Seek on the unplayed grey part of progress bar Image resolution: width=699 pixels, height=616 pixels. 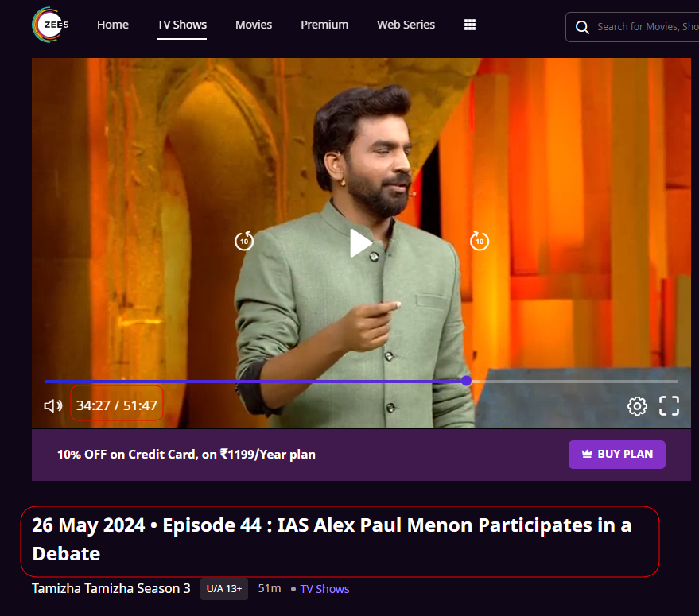575,382
